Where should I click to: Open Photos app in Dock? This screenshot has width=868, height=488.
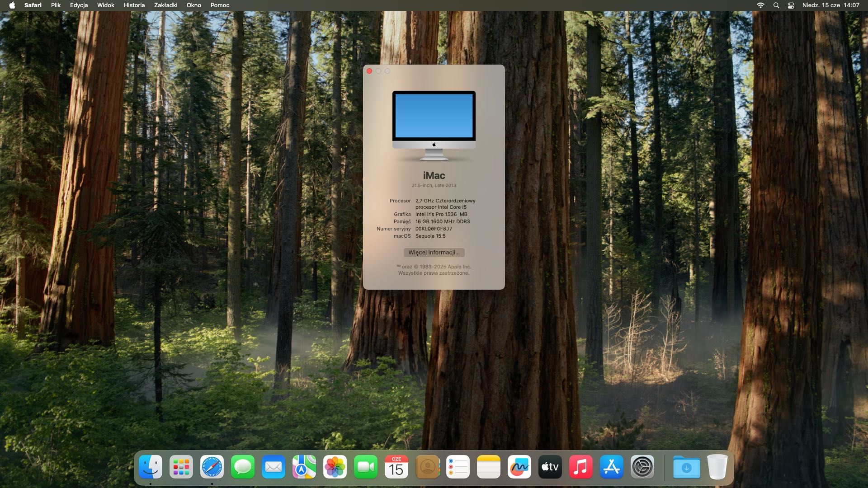(335, 467)
